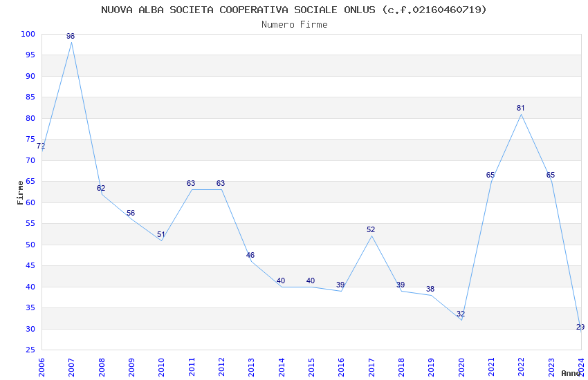Select the 56 data label for 2009
Viewport: 588px width, 380px height.
click(x=131, y=213)
